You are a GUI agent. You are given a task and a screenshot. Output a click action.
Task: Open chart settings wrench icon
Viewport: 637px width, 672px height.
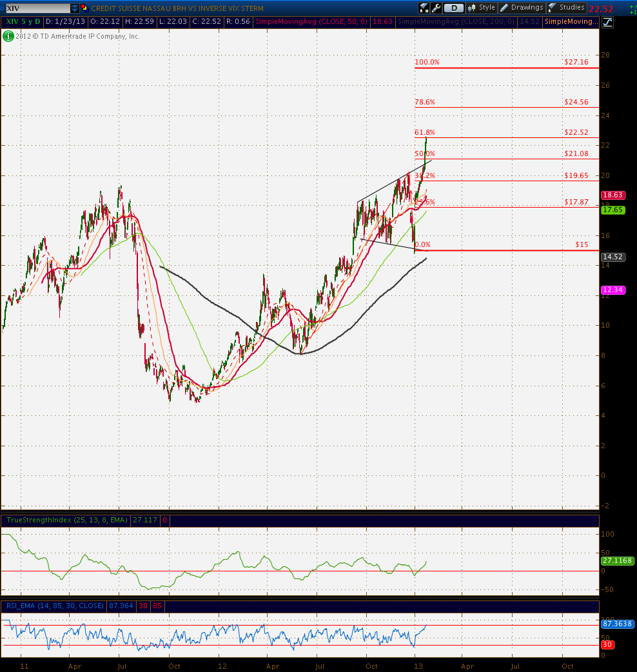click(436, 8)
